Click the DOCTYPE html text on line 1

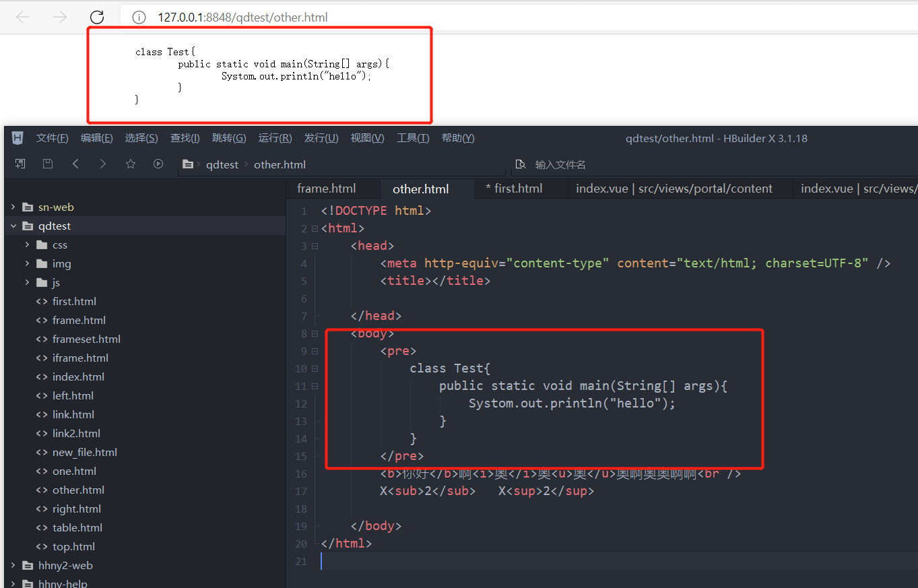click(376, 211)
